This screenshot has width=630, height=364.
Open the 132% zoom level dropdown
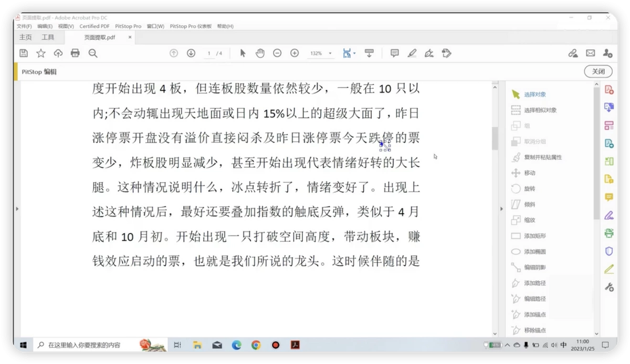(x=321, y=53)
